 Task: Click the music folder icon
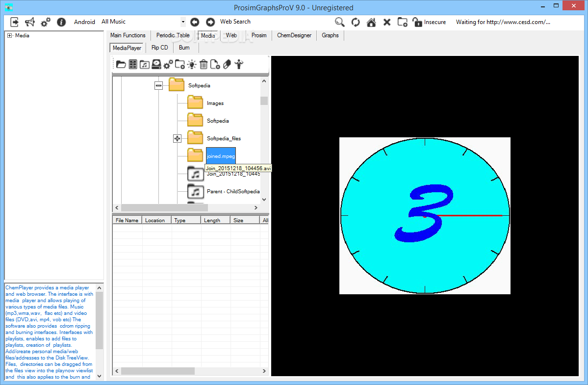144,64
